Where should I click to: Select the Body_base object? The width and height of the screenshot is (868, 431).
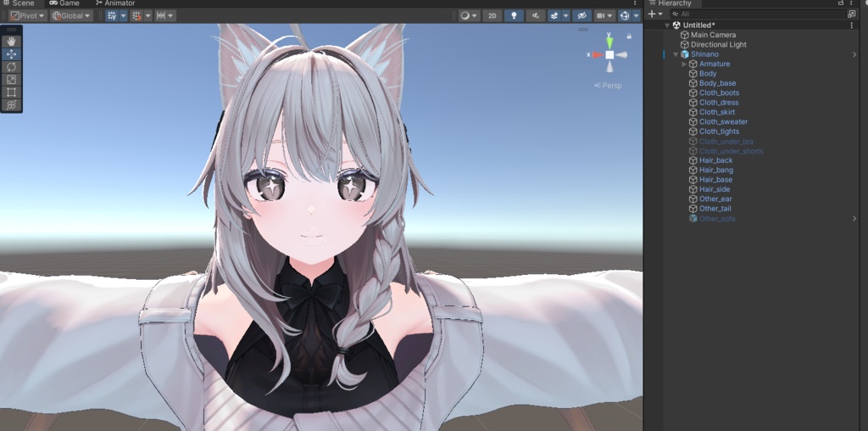(717, 83)
